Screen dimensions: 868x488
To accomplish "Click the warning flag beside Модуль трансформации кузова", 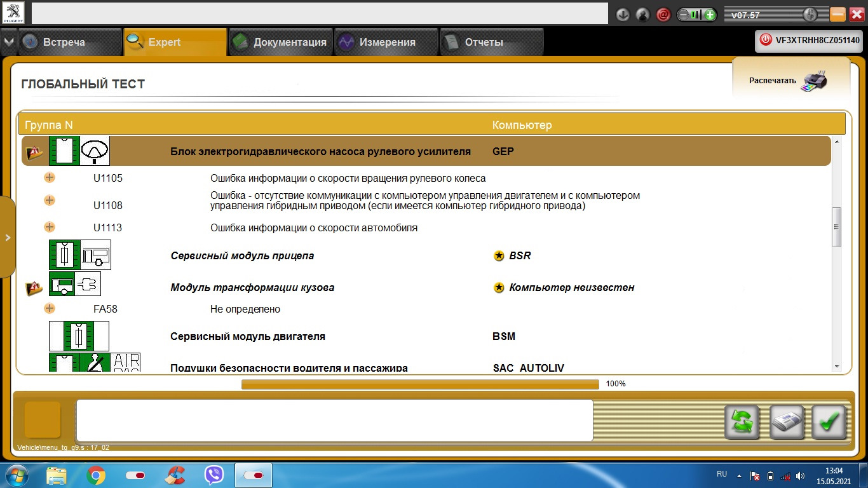I will [34, 288].
